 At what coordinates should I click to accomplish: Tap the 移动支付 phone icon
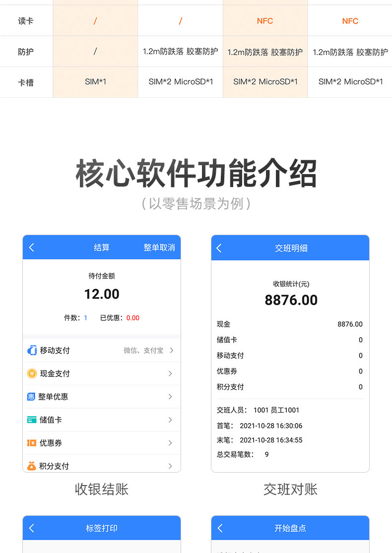[x=32, y=350]
